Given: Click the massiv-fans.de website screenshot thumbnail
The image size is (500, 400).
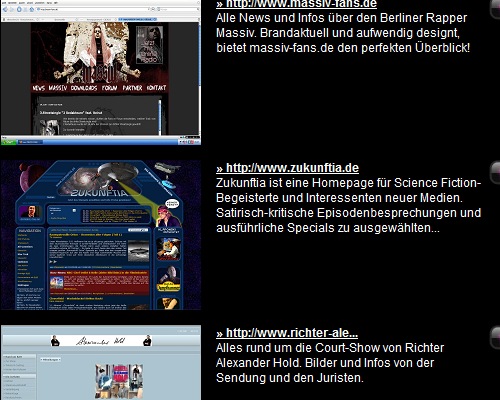Looking at the screenshot, I should (x=101, y=72).
